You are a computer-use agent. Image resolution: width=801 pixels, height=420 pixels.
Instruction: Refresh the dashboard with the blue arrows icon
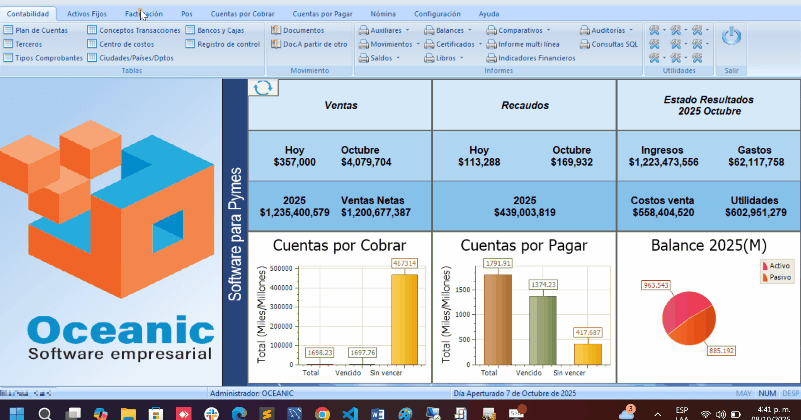[263, 88]
